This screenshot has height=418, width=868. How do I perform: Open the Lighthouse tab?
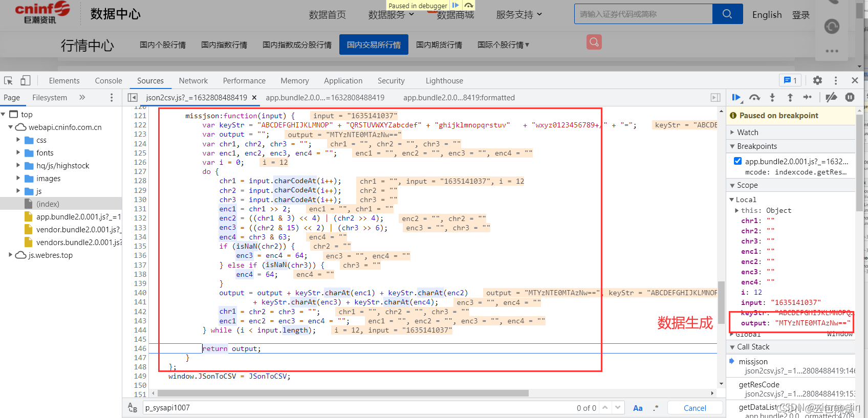tap(444, 80)
